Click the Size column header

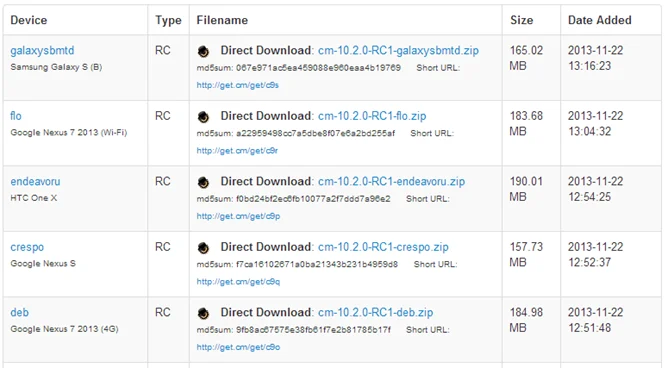521,20
